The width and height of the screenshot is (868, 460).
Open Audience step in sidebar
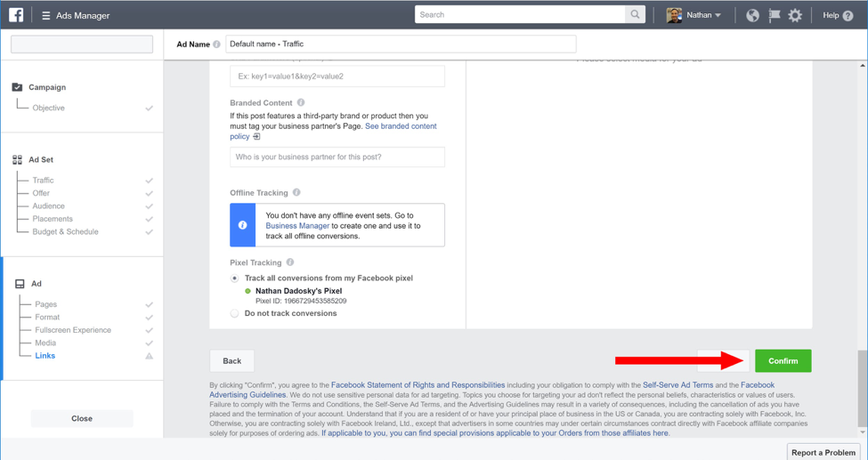click(48, 206)
